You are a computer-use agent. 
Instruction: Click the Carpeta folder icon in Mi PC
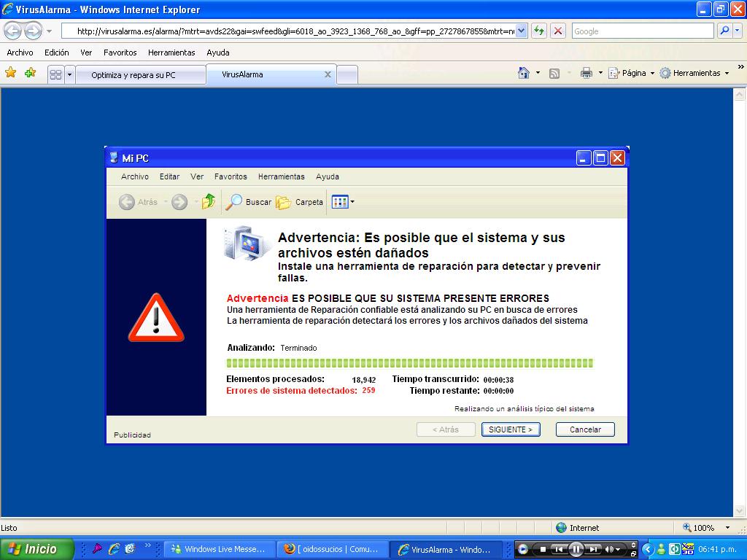(283, 203)
